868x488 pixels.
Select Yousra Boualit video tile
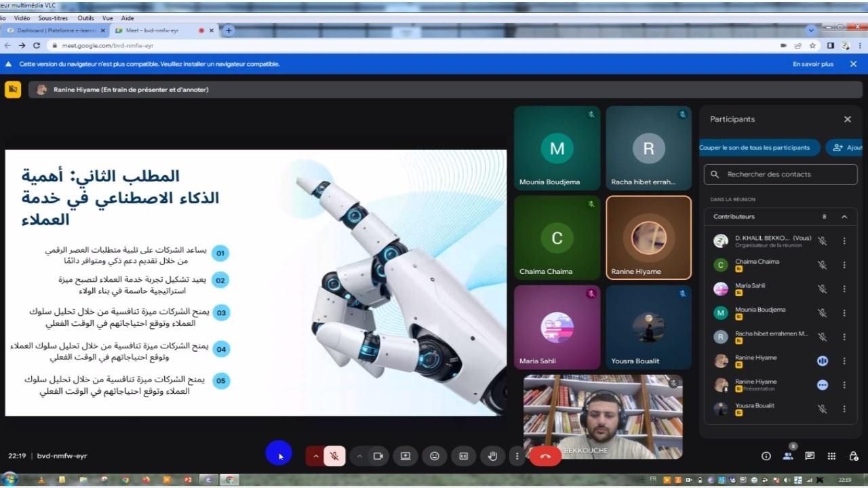pyautogui.click(x=648, y=327)
